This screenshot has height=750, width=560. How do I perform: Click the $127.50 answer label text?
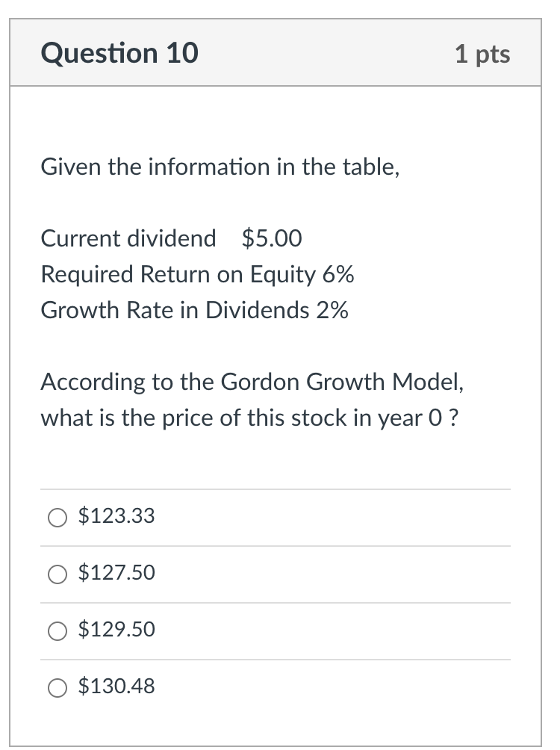pyautogui.click(x=116, y=573)
